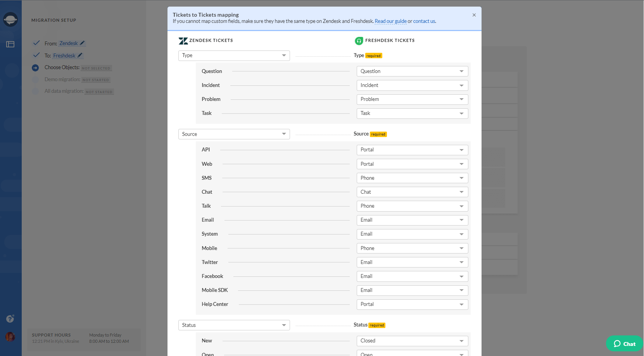Viewport: 644px width, 356px height.
Task: Click the app logo in sidebar
Action: (x=10, y=19)
